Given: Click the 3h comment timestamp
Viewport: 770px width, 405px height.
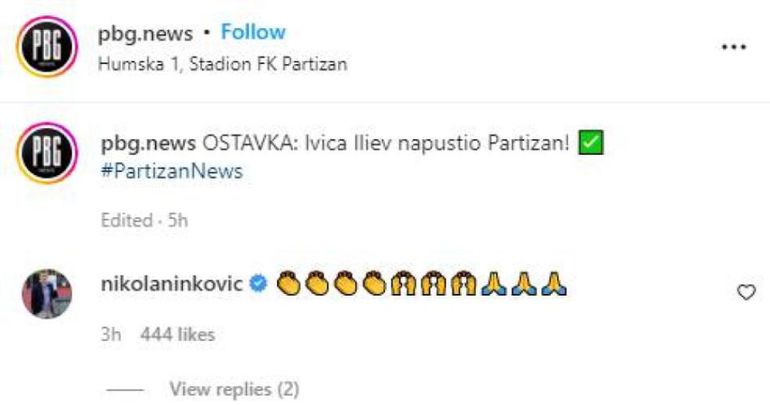Looking at the screenshot, I should (110, 334).
